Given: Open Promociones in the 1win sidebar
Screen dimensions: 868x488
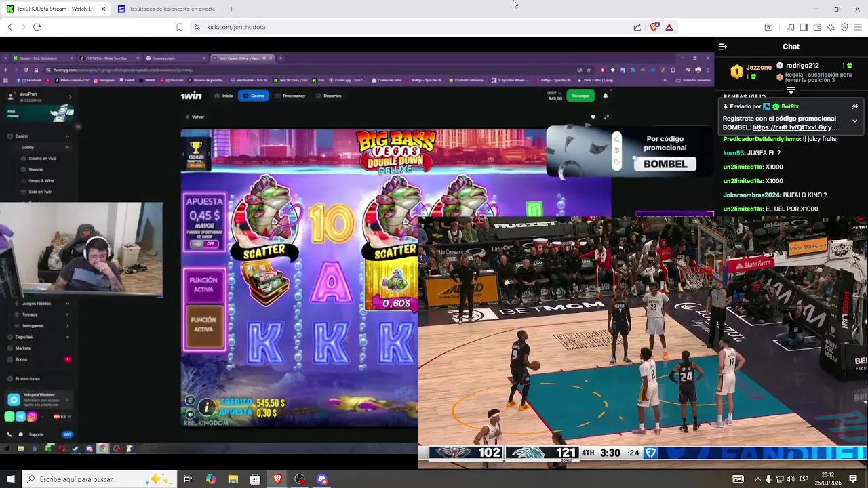Looking at the screenshot, I should [27, 378].
